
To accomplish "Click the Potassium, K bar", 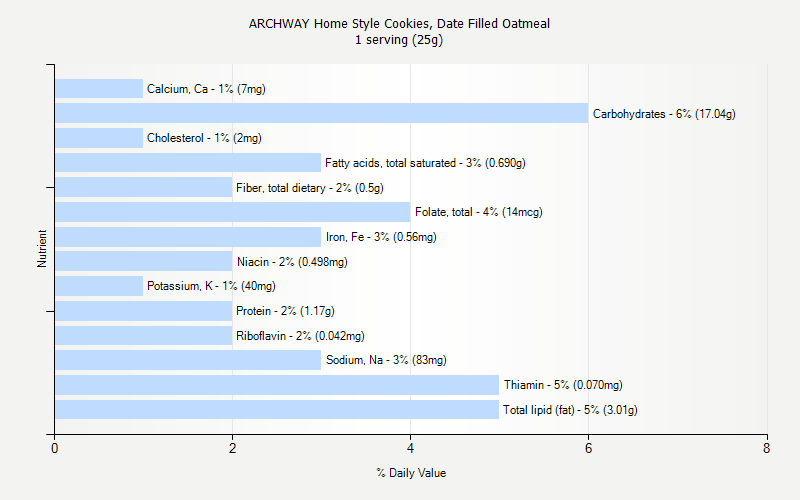I will click(99, 286).
